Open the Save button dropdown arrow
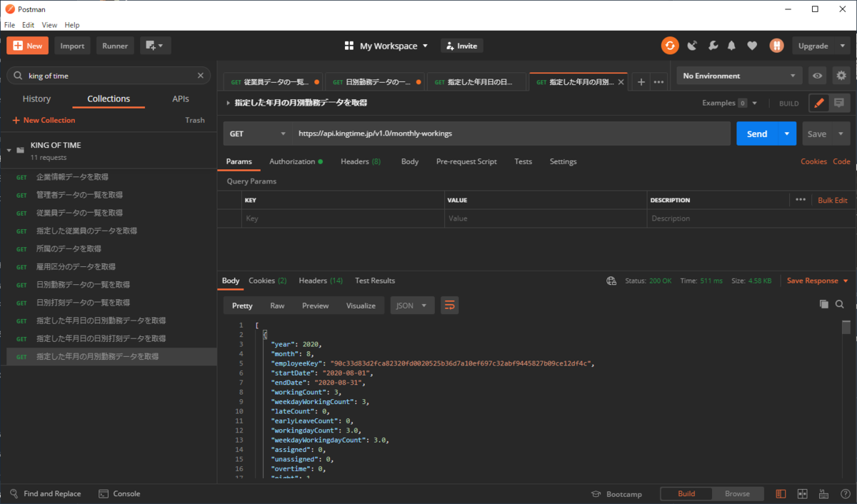The width and height of the screenshot is (857, 504). (x=841, y=133)
